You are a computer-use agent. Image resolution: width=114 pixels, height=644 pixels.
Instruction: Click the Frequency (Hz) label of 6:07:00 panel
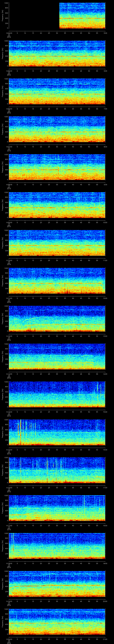(x=3, y=129)
